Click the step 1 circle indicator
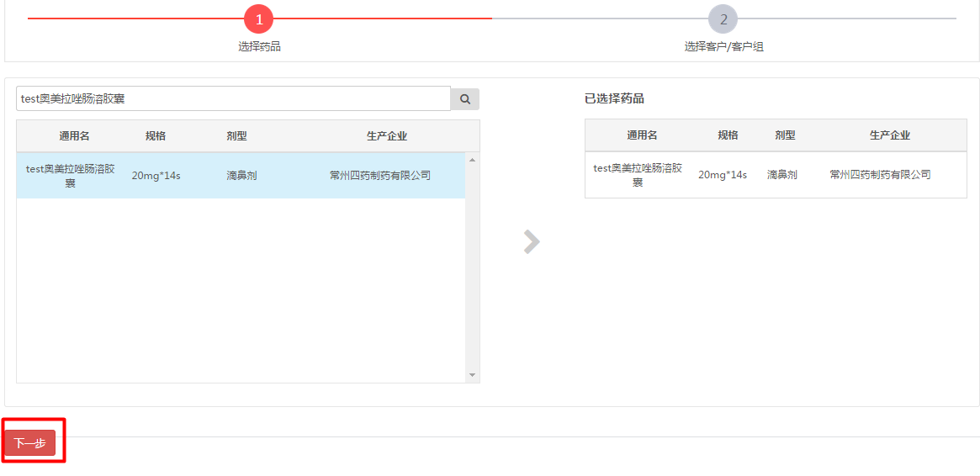The image size is (980, 476). 259,19
